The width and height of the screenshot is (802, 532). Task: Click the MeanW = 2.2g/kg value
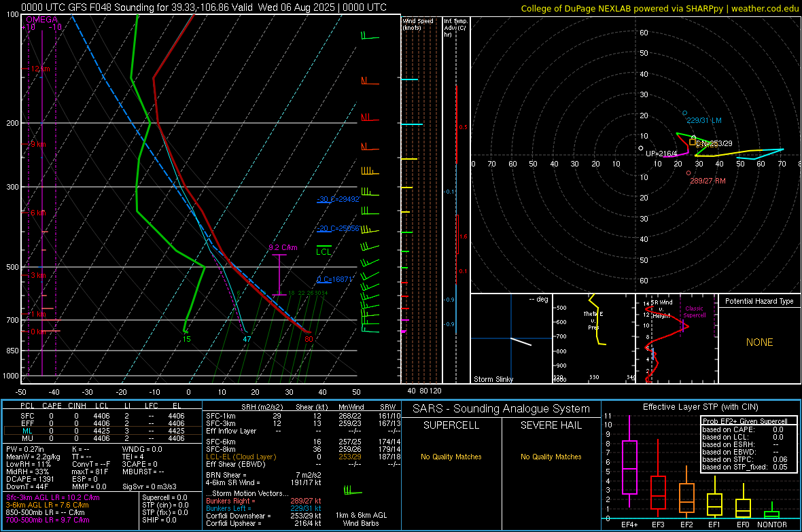[33, 457]
